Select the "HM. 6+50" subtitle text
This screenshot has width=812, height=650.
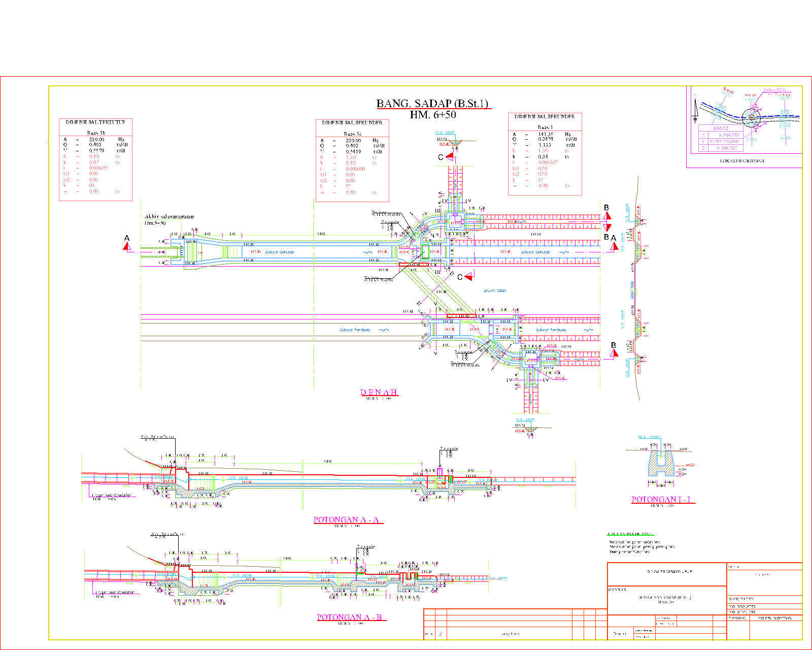click(433, 115)
